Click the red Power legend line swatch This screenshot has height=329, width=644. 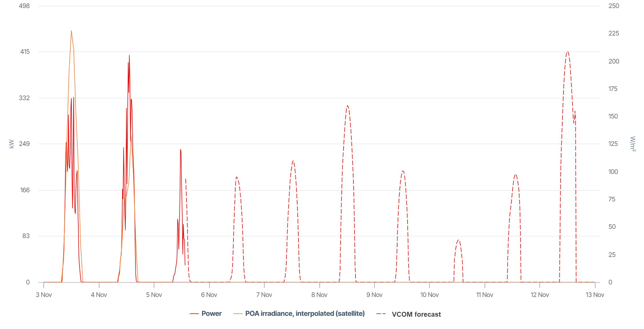(194, 314)
